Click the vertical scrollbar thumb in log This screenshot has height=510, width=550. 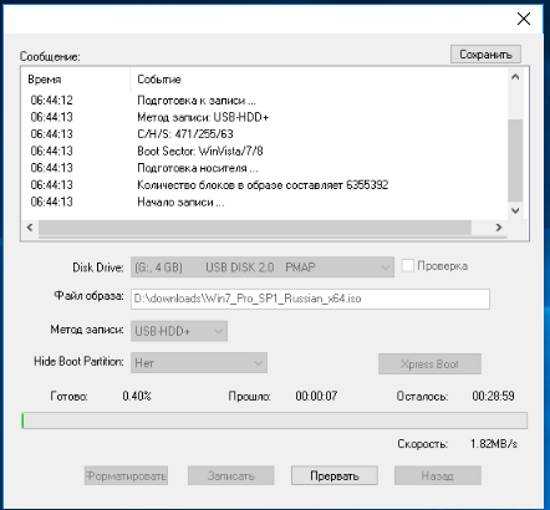tap(515, 160)
